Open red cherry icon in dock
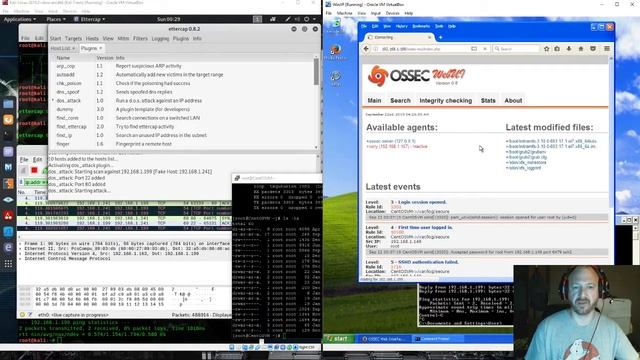Viewport: 640px width, 360px height. click(x=8, y=216)
